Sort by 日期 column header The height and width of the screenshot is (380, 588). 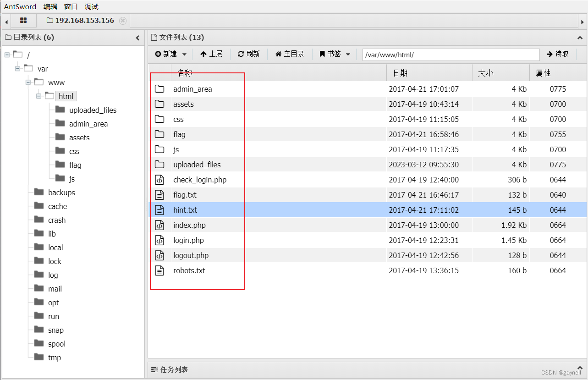(429, 73)
